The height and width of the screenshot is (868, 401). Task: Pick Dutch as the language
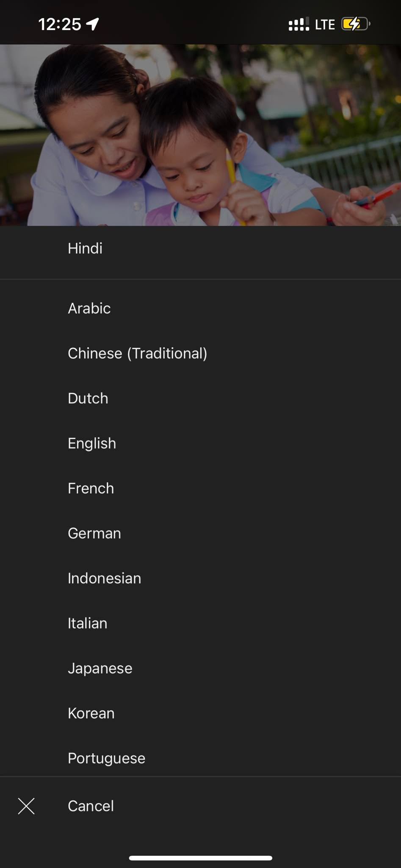point(200,398)
